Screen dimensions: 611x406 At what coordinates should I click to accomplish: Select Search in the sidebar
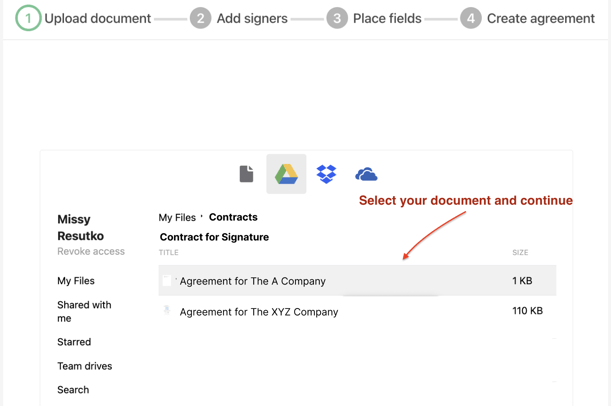pos(73,390)
